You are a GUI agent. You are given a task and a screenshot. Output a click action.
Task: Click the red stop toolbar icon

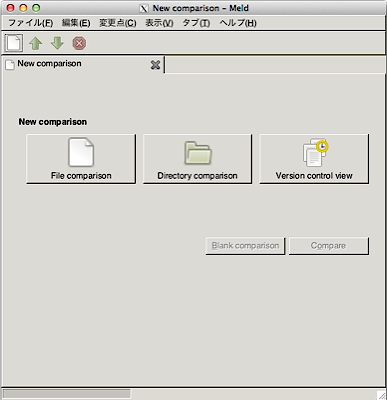coord(79,43)
